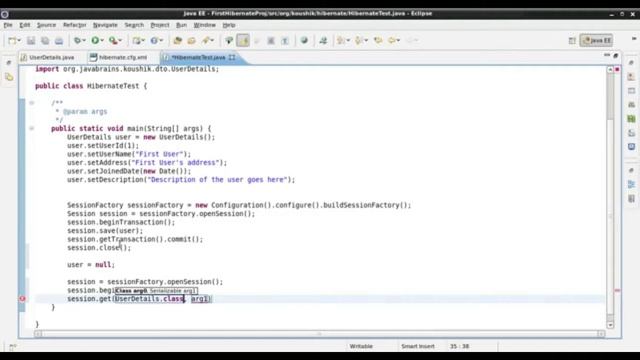Open the Properties icon in right trim
The height and width of the screenshot is (360, 640).
point(631,91)
